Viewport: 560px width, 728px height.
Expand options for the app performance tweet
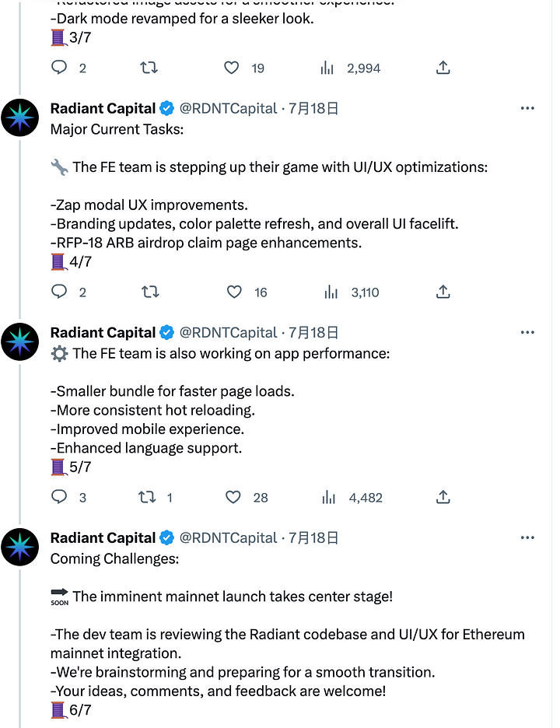527,332
